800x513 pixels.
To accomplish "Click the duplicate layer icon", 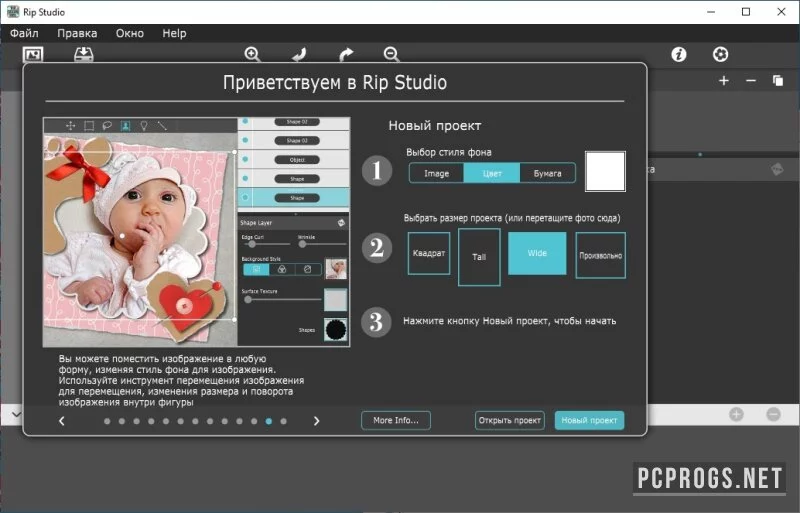I will 778,81.
